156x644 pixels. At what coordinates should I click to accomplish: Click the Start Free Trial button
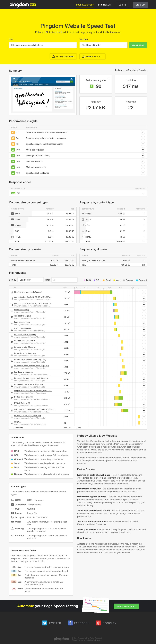coord(126,606)
